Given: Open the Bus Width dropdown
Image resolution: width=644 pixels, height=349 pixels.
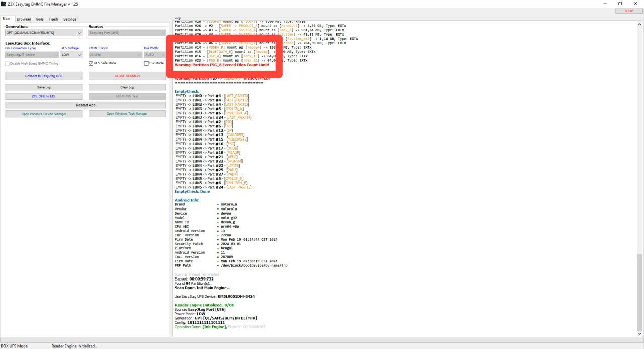Looking at the screenshot, I should click(x=154, y=55).
